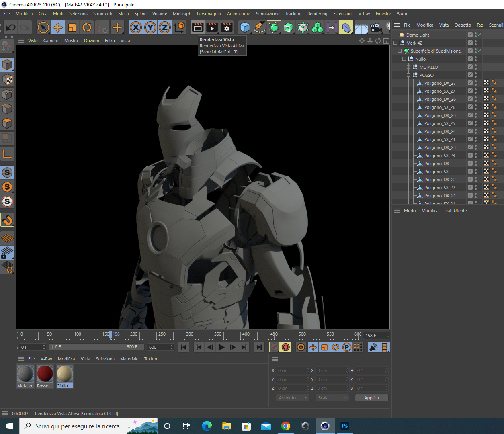
Task: Toggle layer box for Mark 42
Action: (470, 43)
